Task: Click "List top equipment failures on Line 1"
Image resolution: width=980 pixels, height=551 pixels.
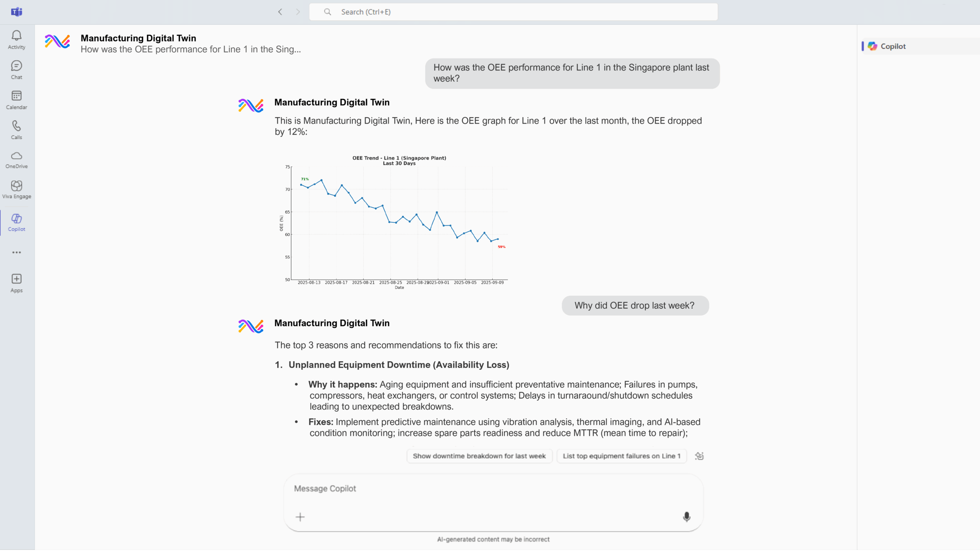Action: (x=621, y=456)
